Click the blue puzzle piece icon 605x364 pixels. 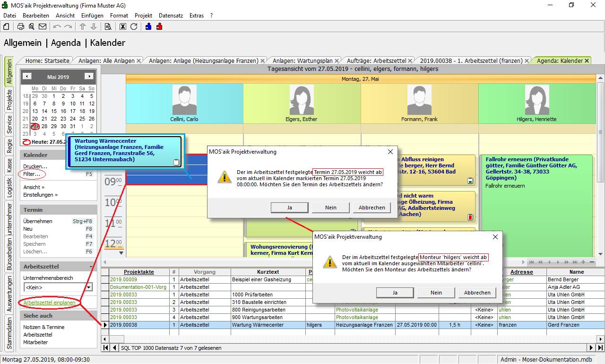[x=148, y=26]
